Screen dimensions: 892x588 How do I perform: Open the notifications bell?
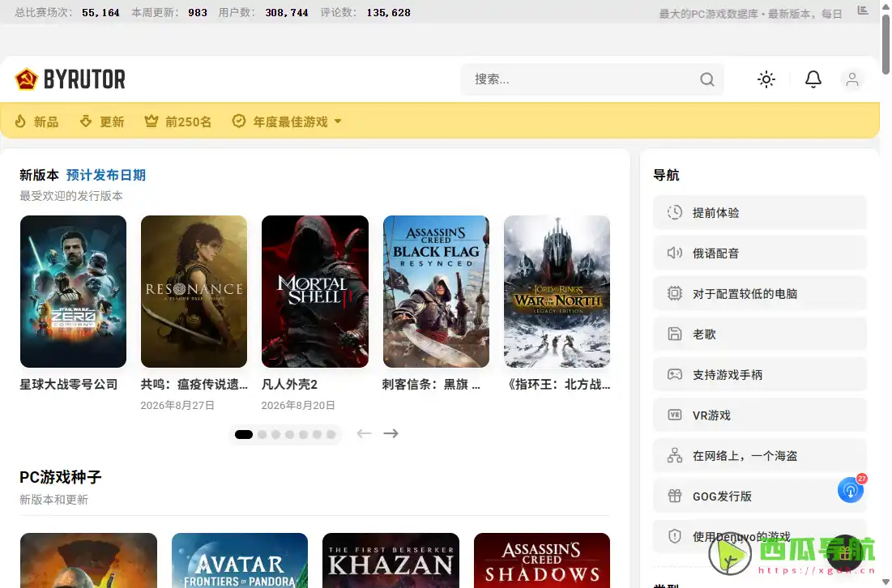click(813, 79)
